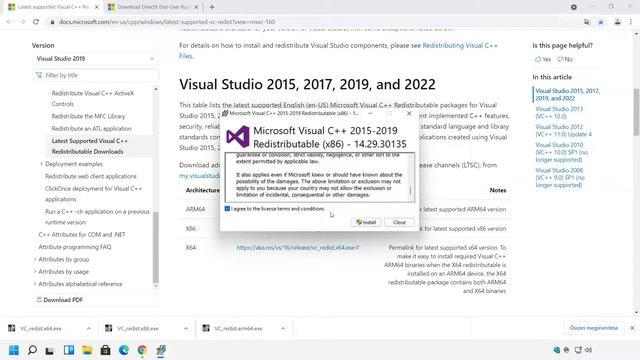Open ClickOnce deployment for Visual C++ applications
This screenshot has width=640, height=360.
93,194
